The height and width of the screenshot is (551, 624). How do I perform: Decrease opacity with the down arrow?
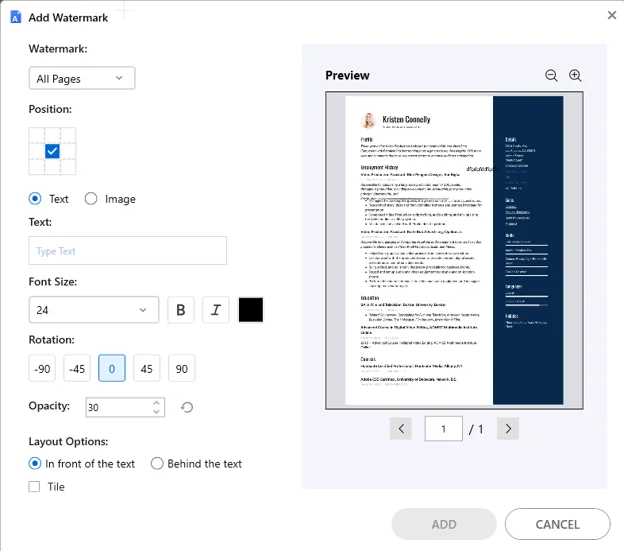pos(156,412)
